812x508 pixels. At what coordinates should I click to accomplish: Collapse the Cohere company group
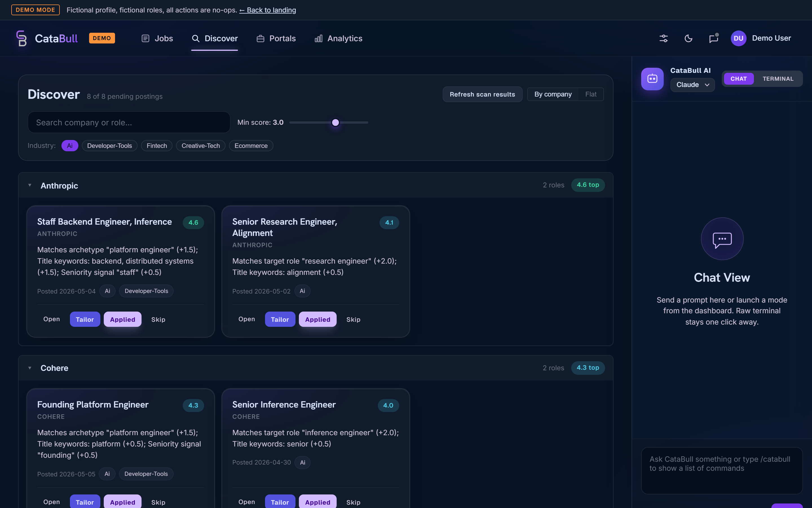pos(30,368)
